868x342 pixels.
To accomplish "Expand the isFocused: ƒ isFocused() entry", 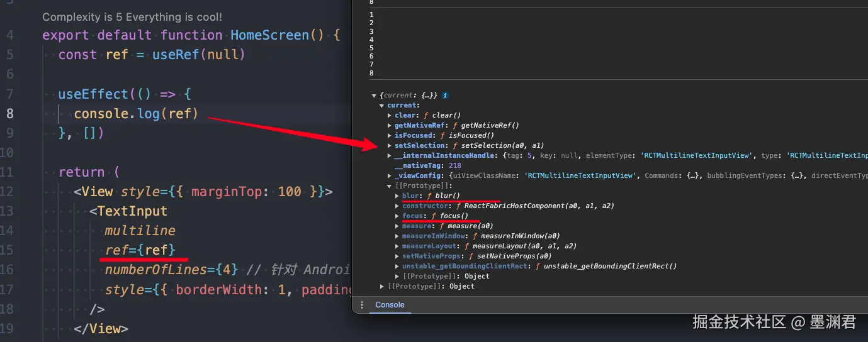I will (x=390, y=136).
